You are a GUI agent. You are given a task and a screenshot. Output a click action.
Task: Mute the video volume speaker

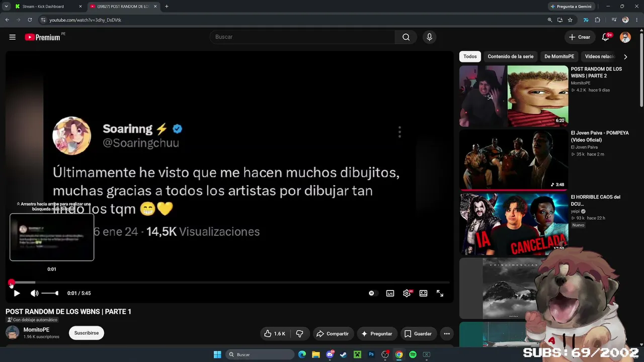point(34,293)
